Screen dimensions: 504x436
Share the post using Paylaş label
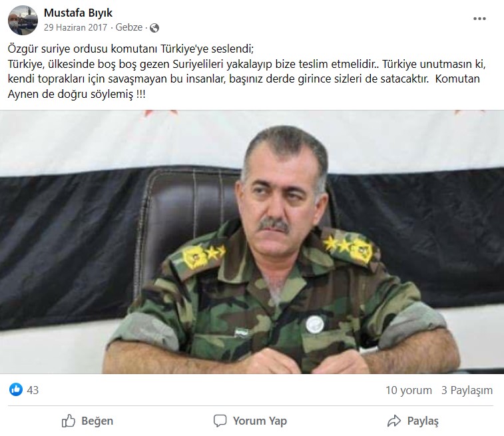pos(423,421)
